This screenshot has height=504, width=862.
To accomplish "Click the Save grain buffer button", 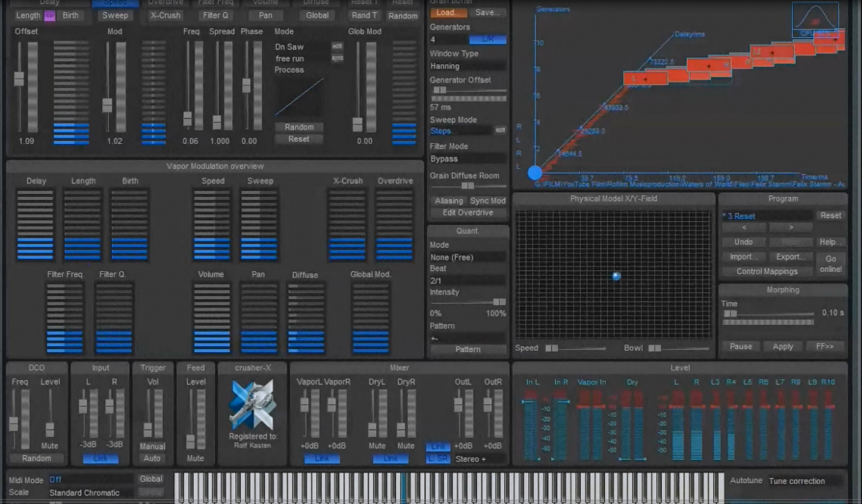I will (x=487, y=12).
